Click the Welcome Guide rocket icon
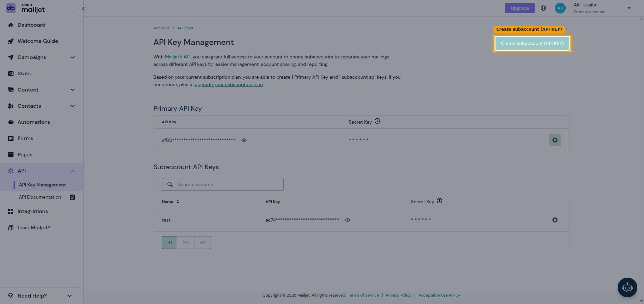Viewport: 644px width, 304px height. [11, 41]
